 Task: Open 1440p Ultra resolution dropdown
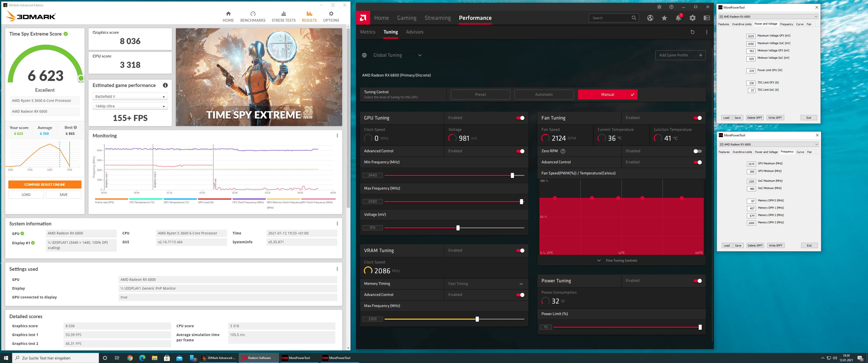pyautogui.click(x=130, y=106)
